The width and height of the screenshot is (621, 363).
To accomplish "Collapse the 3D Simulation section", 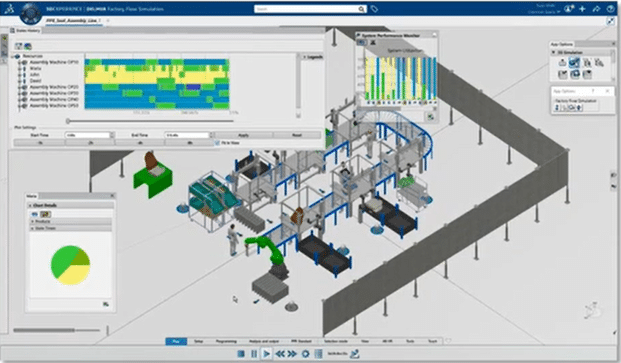I will tap(554, 52).
